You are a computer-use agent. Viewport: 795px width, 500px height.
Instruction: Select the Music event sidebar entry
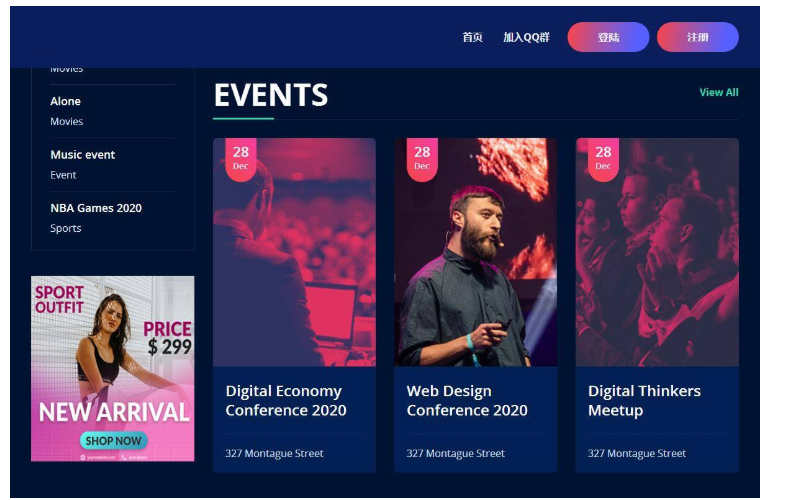(83, 155)
